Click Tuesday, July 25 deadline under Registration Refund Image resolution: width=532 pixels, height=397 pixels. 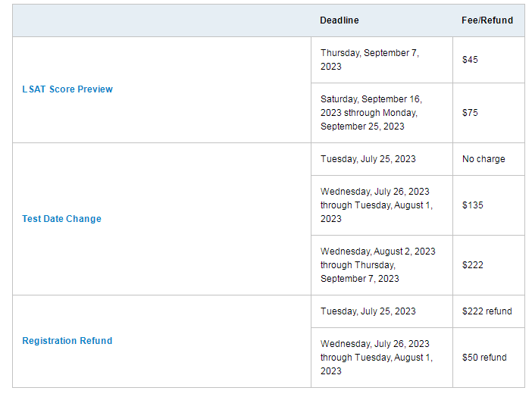point(382,311)
